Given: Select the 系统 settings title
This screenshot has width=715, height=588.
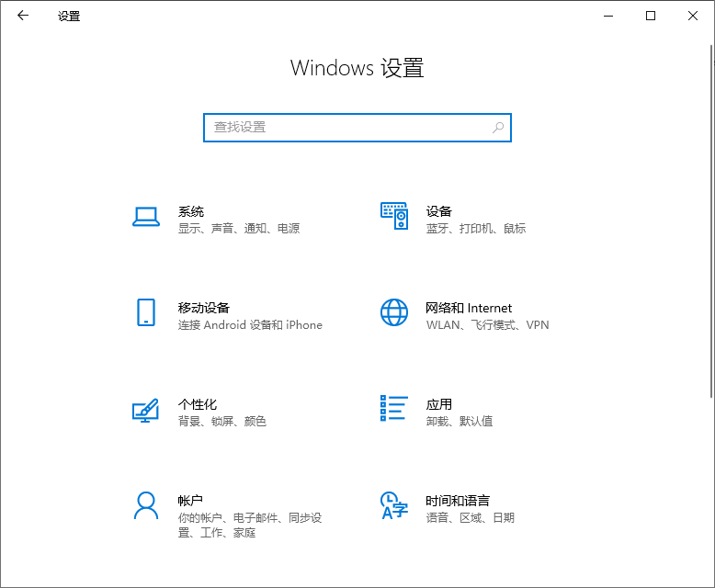Looking at the screenshot, I should (x=191, y=211).
